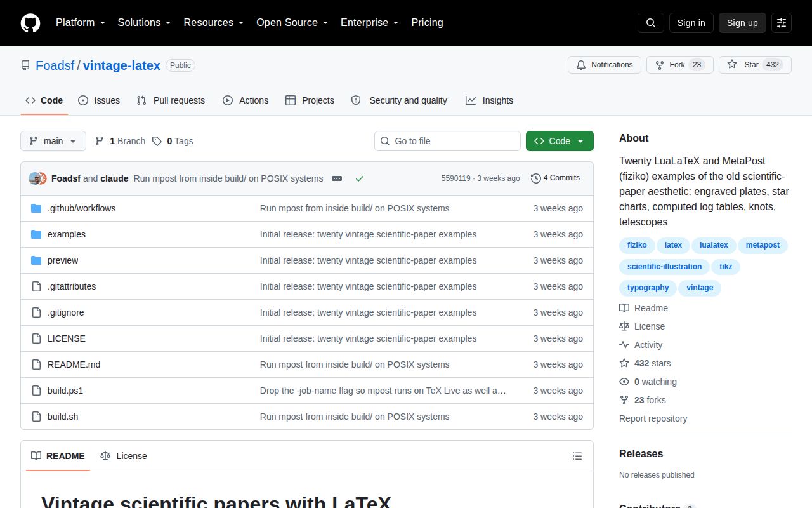The height and width of the screenshot is (508, 812).
Task: Expand the Resources menu
Action: (214, 23)
